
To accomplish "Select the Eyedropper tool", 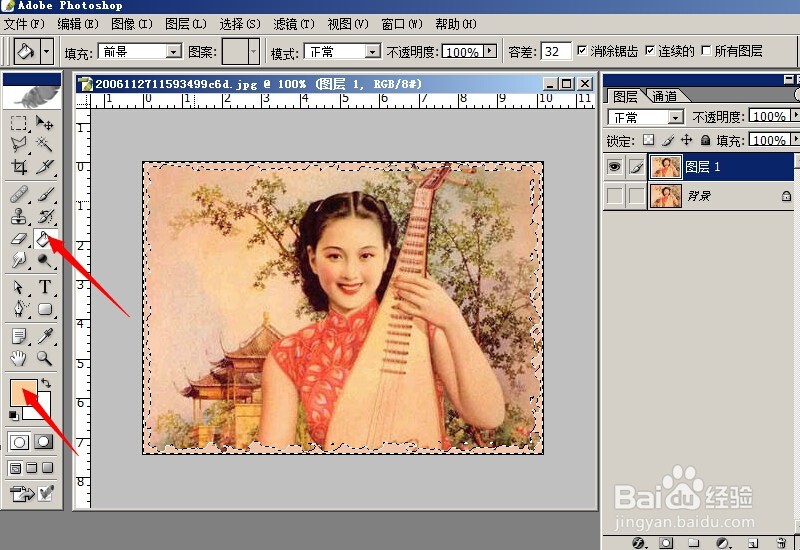I will [44, 336].
